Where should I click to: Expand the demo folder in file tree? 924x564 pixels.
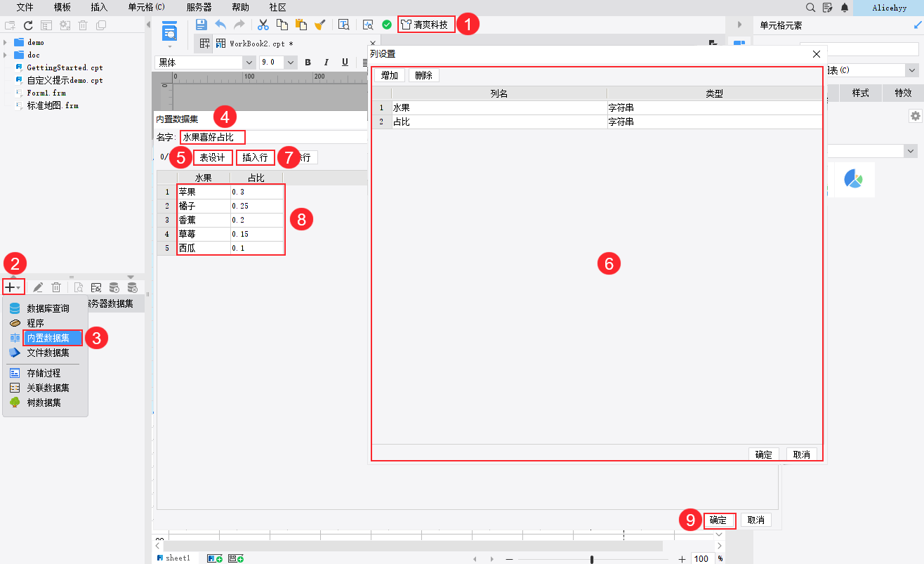coord(6,42)
